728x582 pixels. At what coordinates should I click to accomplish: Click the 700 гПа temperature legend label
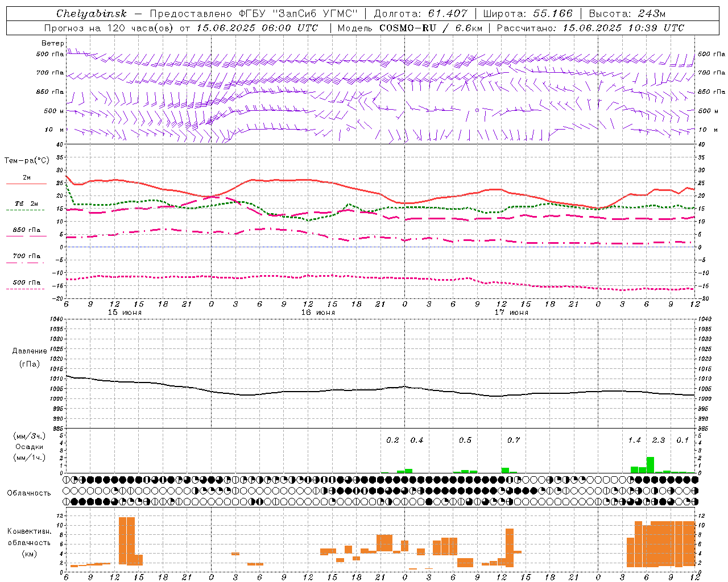click(x=27, y=256)
